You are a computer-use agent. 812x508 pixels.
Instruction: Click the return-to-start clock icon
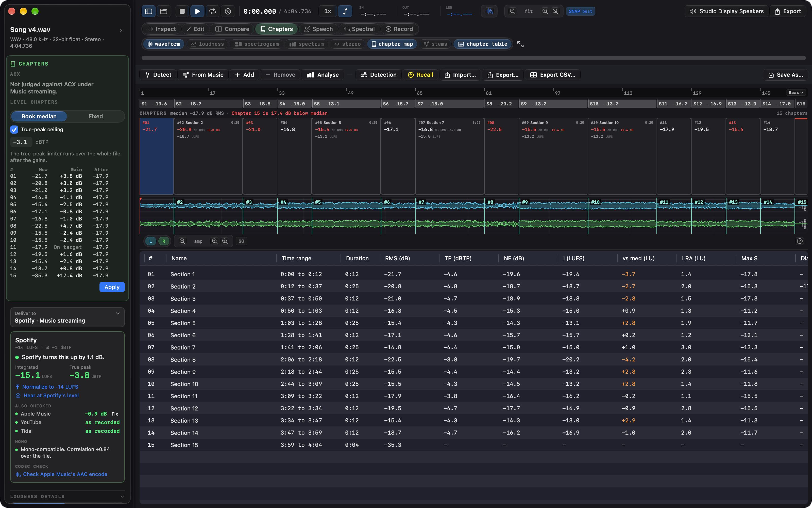(228, 11)
